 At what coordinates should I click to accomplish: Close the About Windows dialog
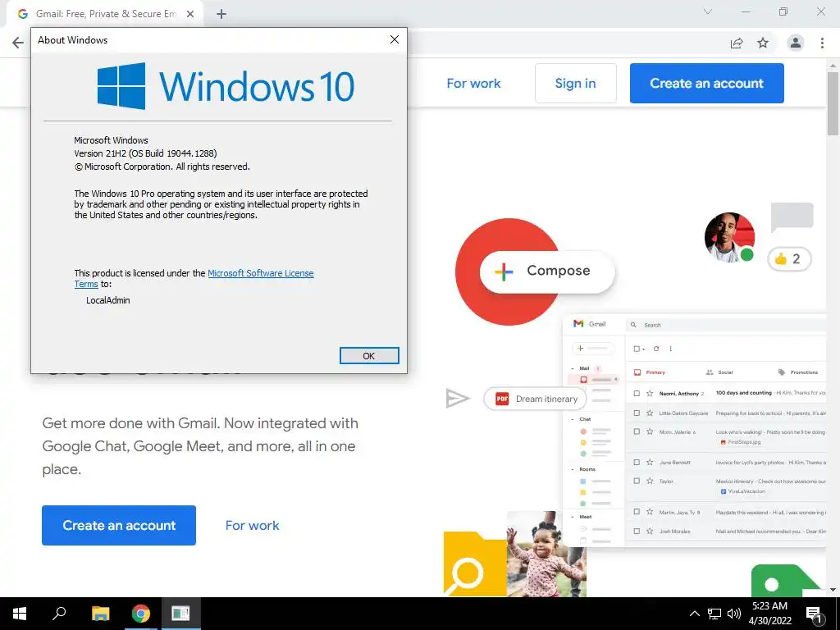click(395, 39)
